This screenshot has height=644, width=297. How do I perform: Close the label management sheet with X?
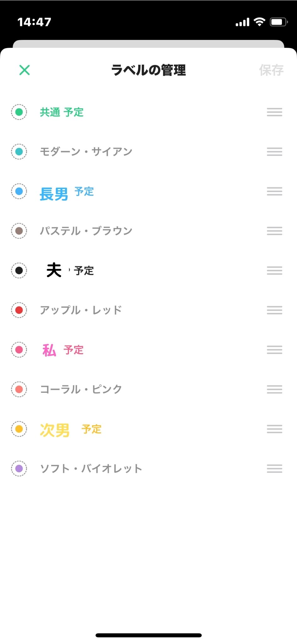[x=25, y=70]
